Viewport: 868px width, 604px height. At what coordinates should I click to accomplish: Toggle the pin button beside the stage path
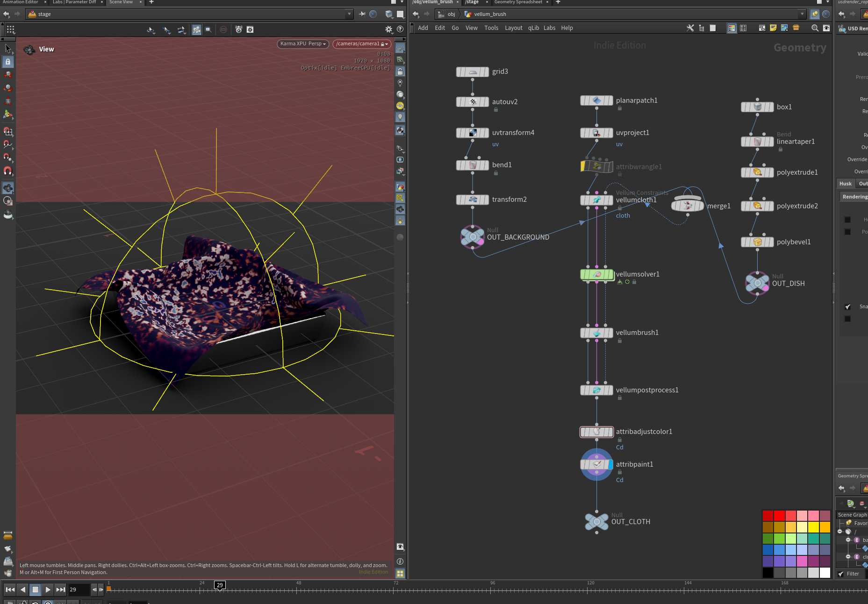pyautogui.click(x=362, y=14)
